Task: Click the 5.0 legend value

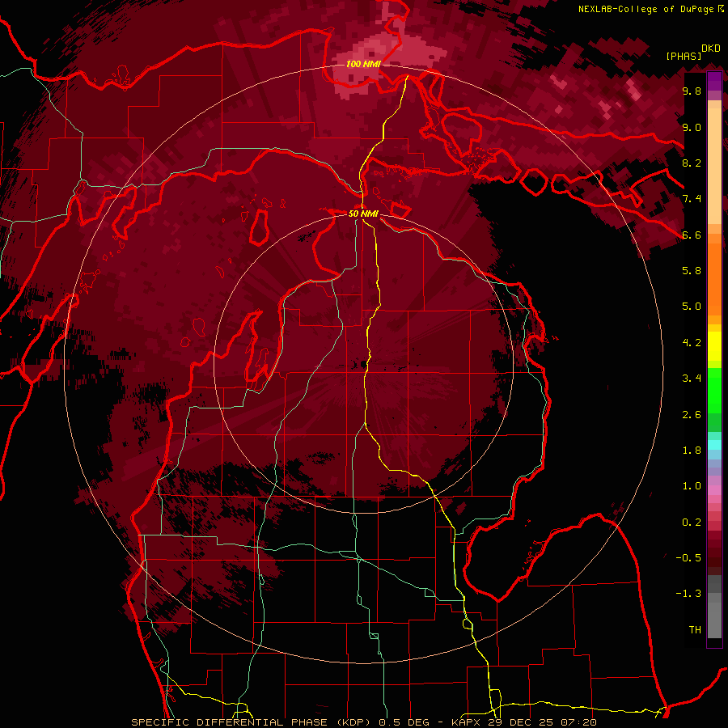Action: coord(692,307)
